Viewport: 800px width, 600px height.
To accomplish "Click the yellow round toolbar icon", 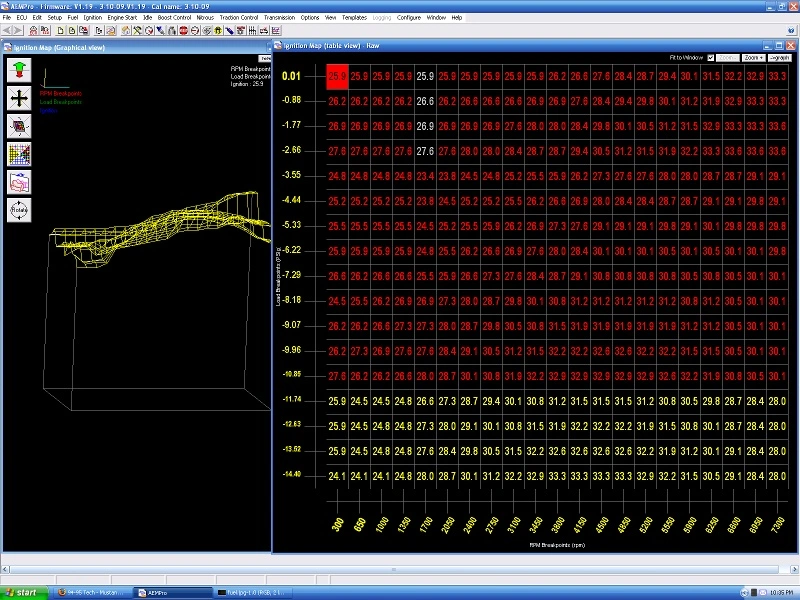I will pyautogui.click(x=218, y=31).
